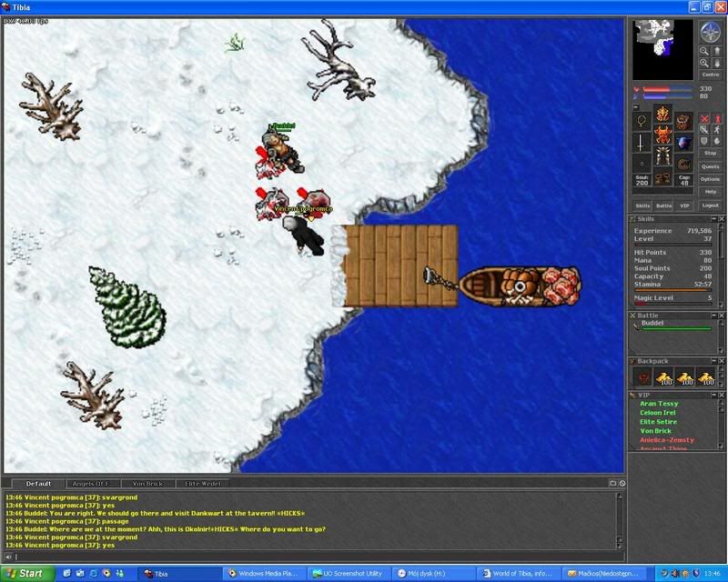This screenshot has height=582, width=728.
Task: Click the second gold coin stack in Backpack
Action: pos(685,377)
